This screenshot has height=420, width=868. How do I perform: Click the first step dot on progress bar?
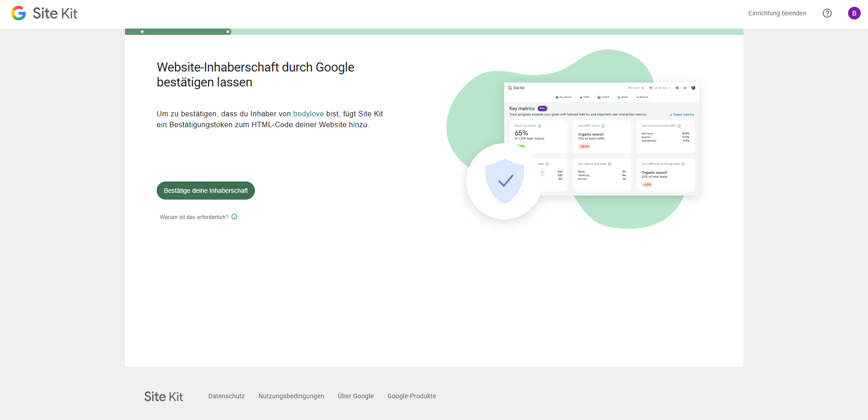pyautogui.click(x=142, y=32)
